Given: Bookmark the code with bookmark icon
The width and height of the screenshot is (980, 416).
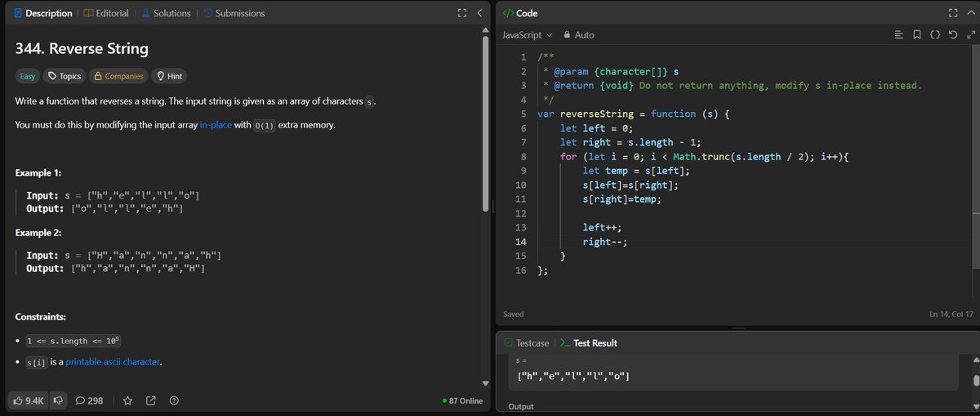Looking at the screenshot, I should click(917, 35).
